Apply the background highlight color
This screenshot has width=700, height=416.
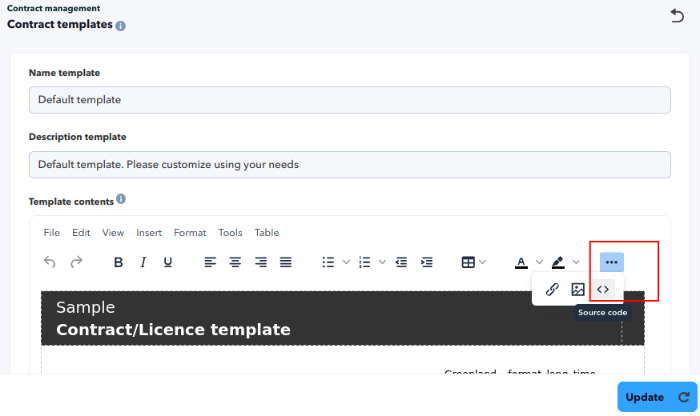pos(558,262)
